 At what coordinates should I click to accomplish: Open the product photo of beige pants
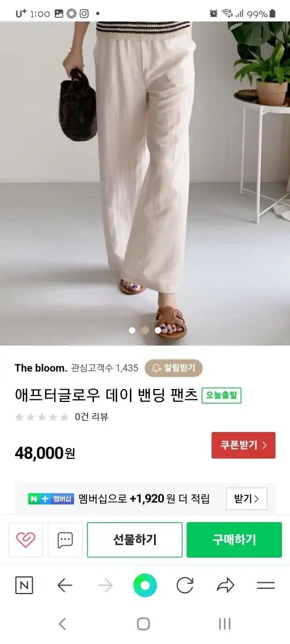(x=145, y=184)
